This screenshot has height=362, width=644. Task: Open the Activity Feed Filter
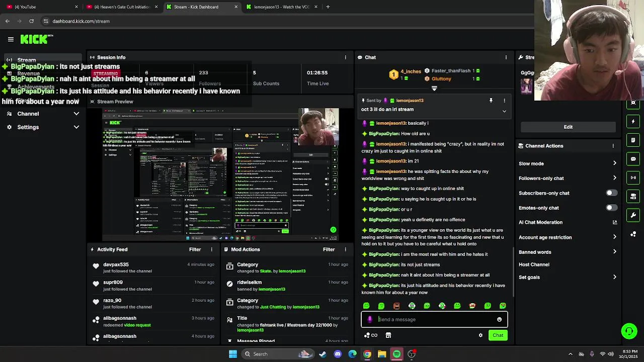pos(195,249)
